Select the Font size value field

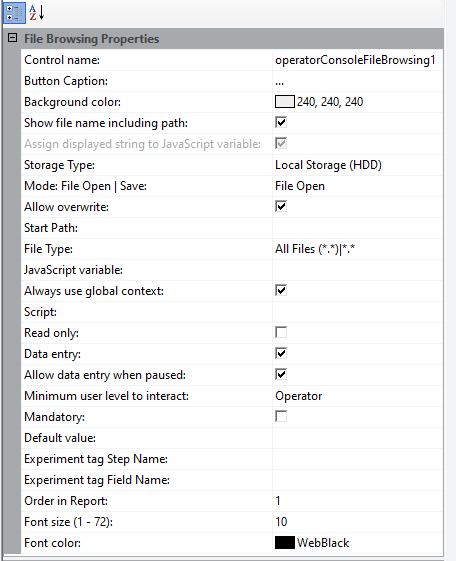point(357,522)
